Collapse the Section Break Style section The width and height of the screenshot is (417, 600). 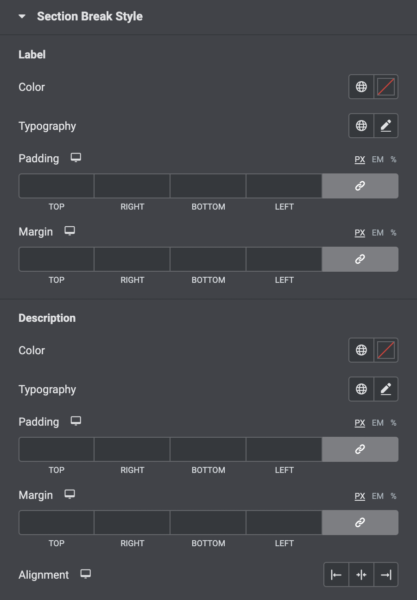point(22,16)
